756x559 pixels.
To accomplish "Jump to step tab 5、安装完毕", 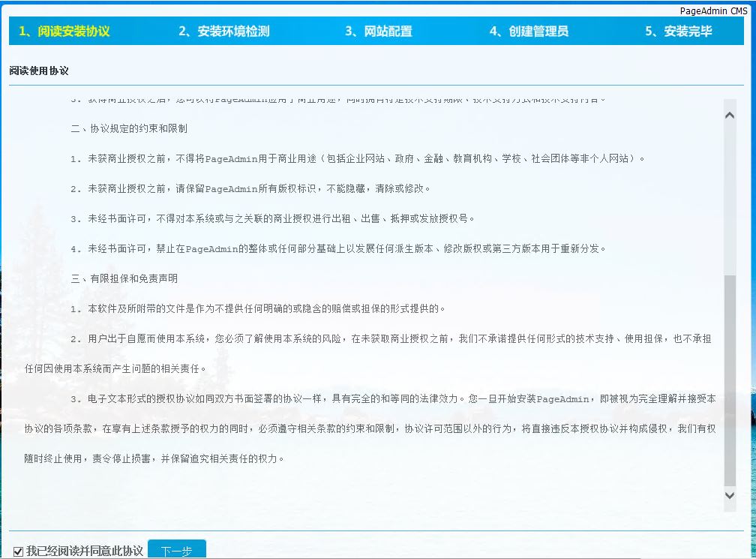I will (x=679, y=32).
